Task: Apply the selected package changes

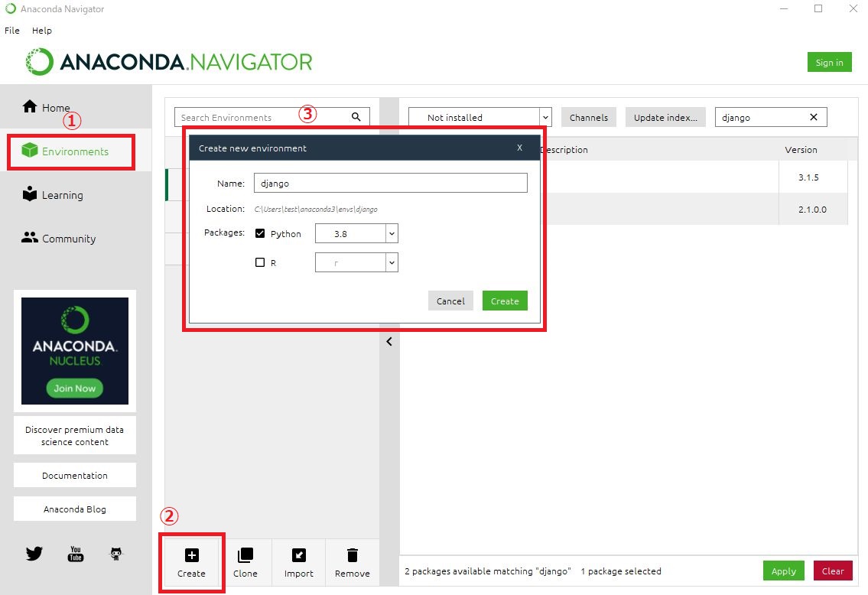Action: pyautogui.click(x=784, y=571)
